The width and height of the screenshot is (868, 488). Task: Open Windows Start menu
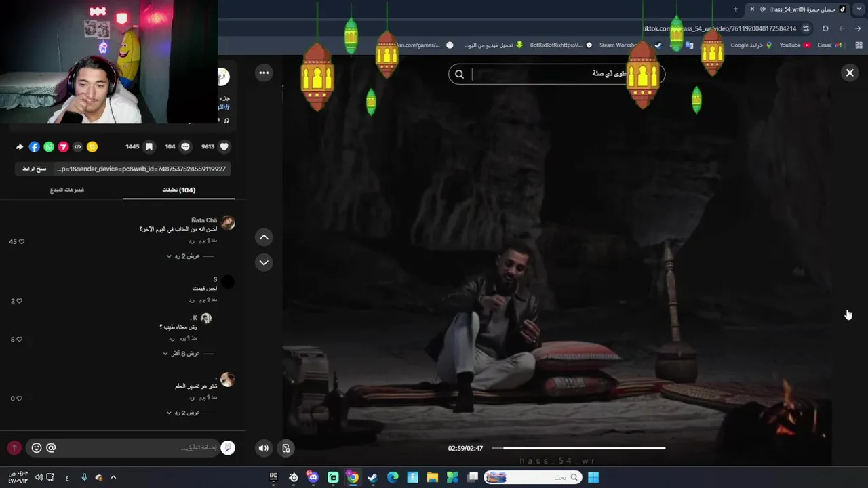[x=593, y=477]
